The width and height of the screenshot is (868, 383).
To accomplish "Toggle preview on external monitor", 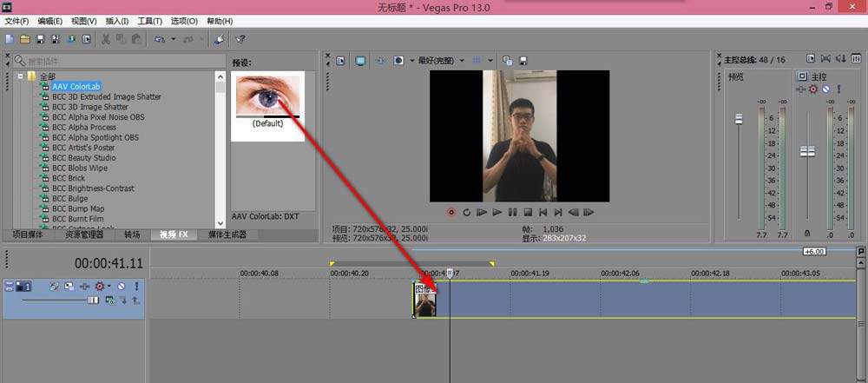I will point(361,61).
